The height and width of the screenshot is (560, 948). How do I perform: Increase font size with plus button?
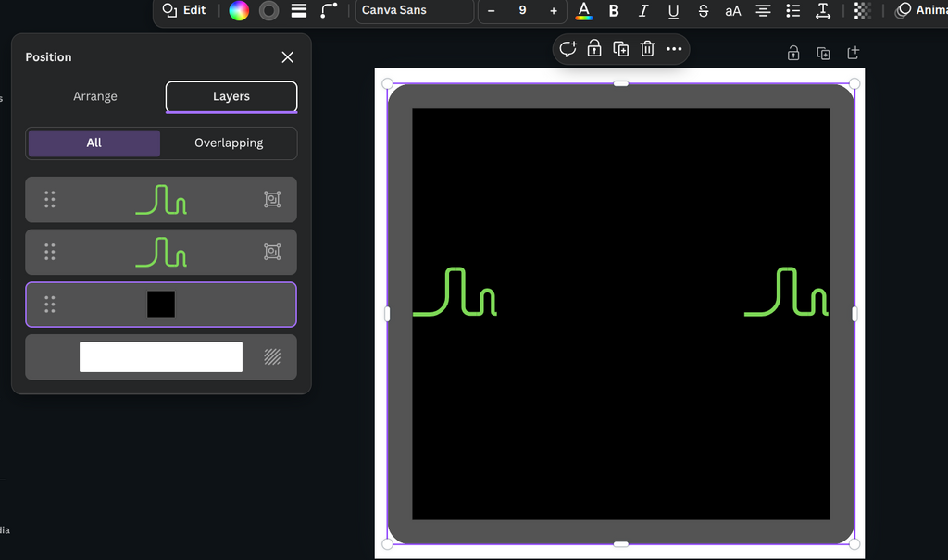tap(554, 11)
